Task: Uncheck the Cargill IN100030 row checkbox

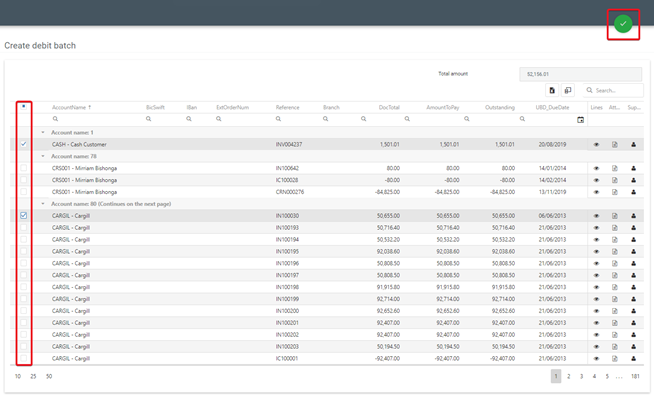Action: coord(24,216)
